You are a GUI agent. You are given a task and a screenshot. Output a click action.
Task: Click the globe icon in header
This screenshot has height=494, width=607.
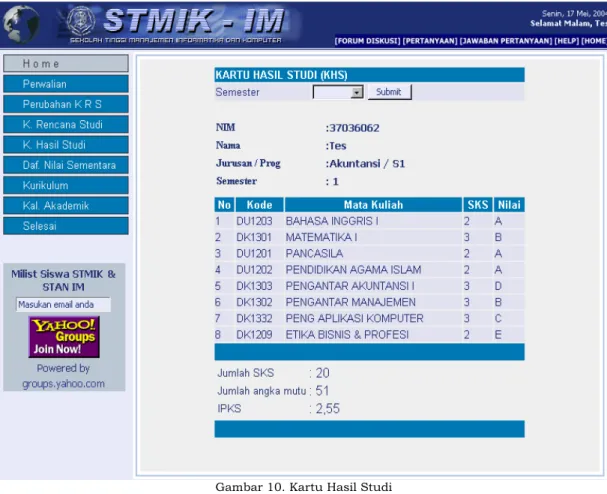21,24
